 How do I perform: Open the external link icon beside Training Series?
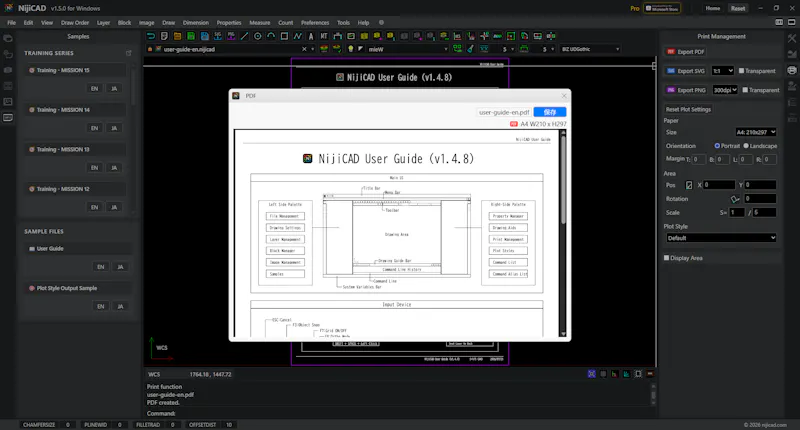pyautogui.click(x=129, y=53)
